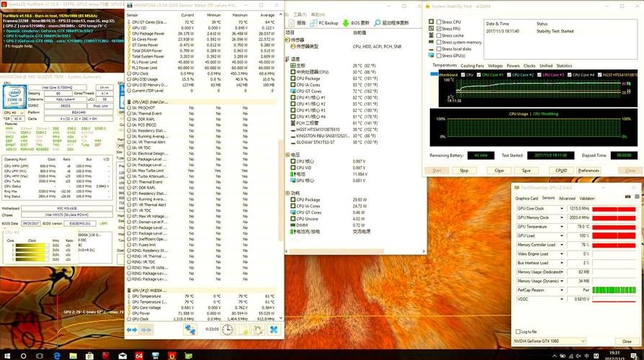
Task: Launch Microsoft Edge from the taskbar
Action: coord(56,356)
